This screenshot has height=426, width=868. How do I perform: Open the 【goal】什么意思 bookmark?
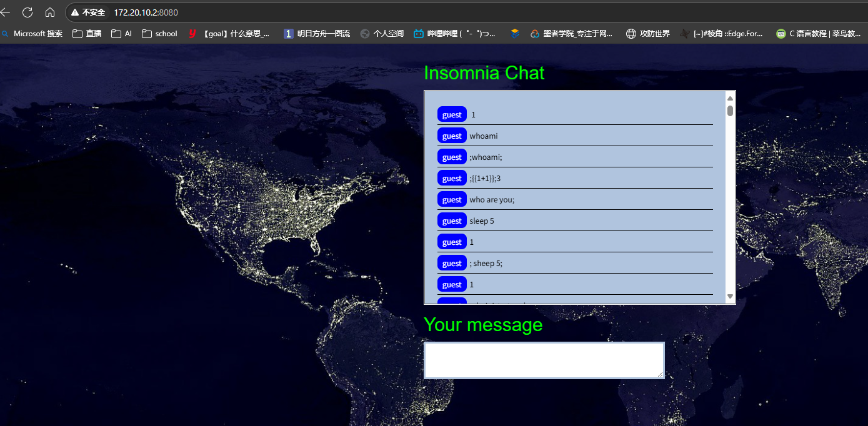tap(230, 34)
